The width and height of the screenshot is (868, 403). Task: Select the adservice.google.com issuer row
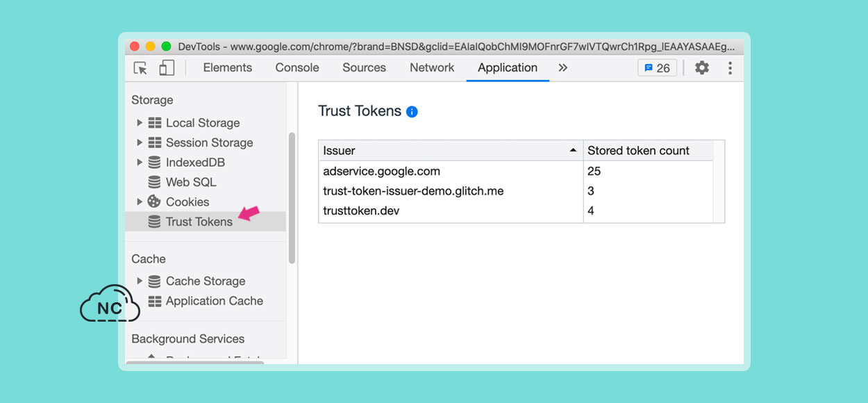(516, 171)
